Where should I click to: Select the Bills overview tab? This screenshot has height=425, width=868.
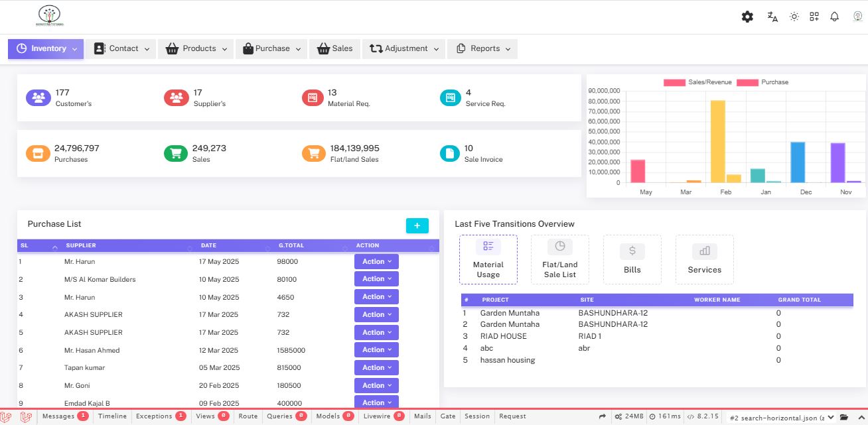(632, 259)
